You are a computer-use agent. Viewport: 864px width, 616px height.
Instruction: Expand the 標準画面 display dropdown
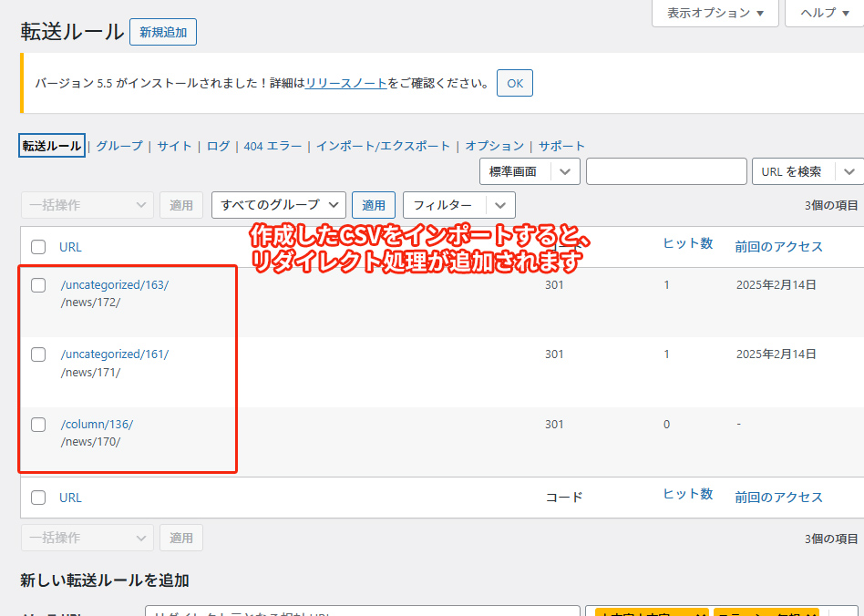pos(530,171)
